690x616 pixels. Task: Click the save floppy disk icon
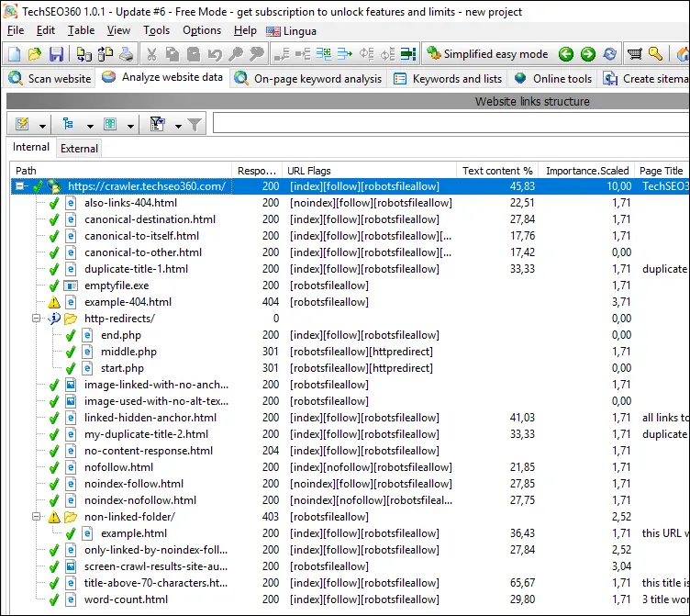[56, 54]
